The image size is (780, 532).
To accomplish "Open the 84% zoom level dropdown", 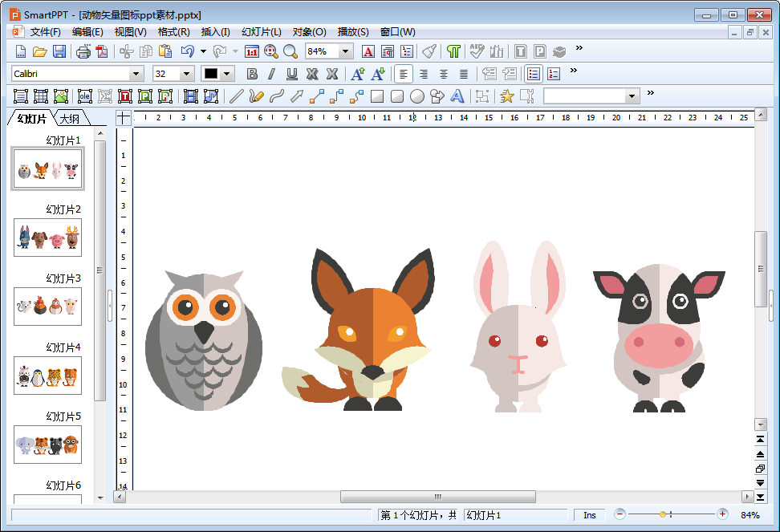I will coord(346,51).
